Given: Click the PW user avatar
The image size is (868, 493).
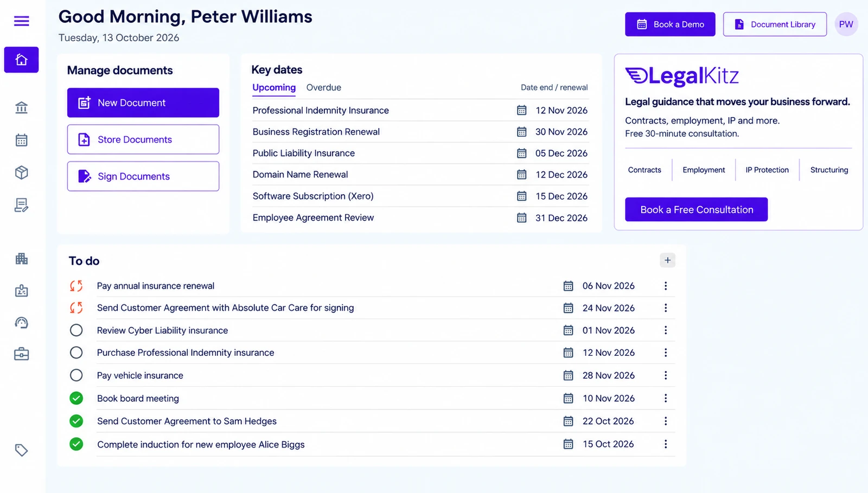Looking at the screenshot, I should (846, 24).
